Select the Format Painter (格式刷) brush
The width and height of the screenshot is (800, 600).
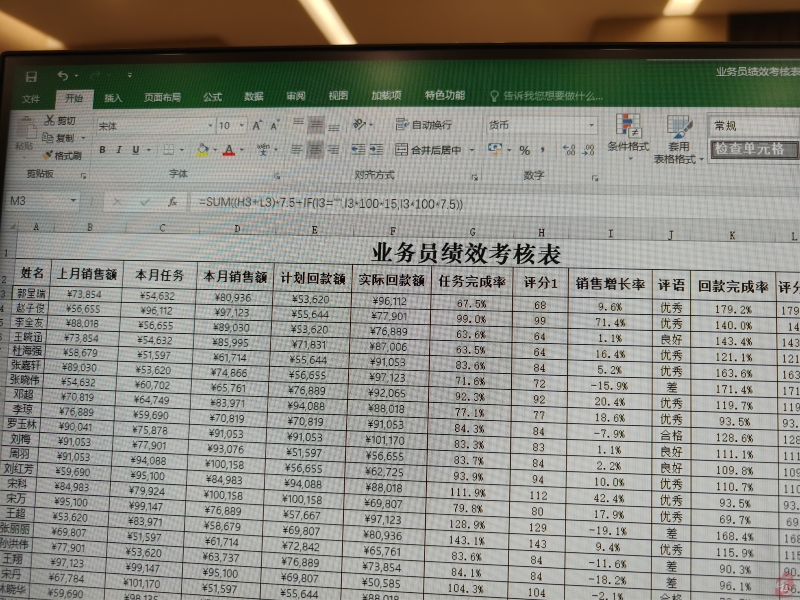48,155
